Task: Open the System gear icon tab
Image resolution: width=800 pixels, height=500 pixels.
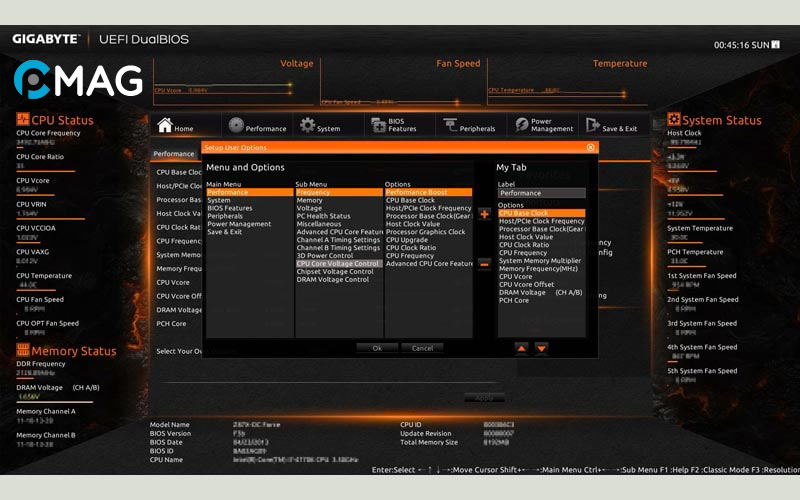Action: 308,125
